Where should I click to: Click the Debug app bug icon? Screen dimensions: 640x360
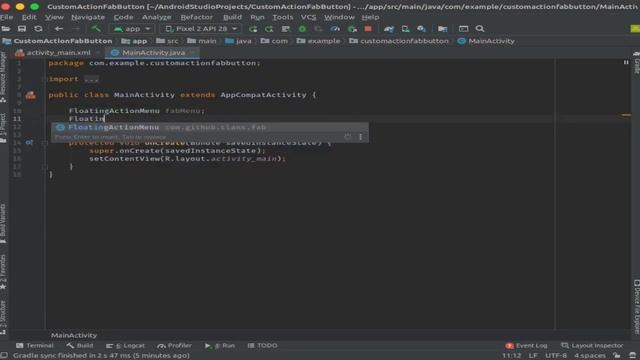point(302,29)
